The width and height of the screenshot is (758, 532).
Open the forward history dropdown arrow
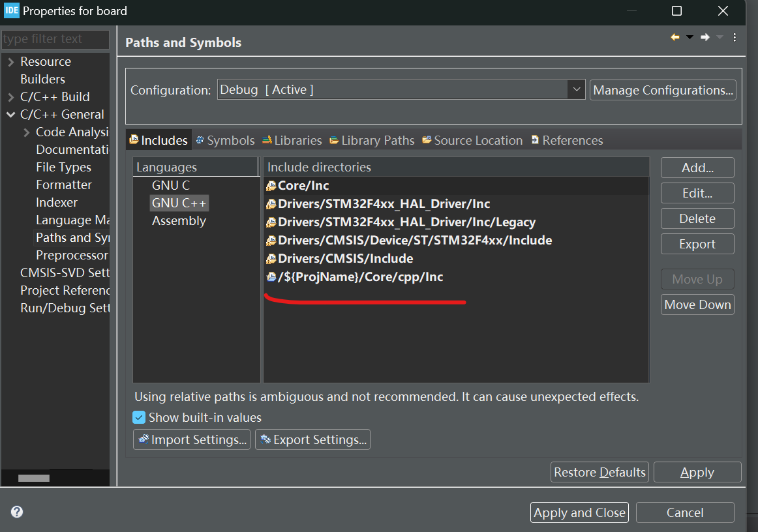720,37
